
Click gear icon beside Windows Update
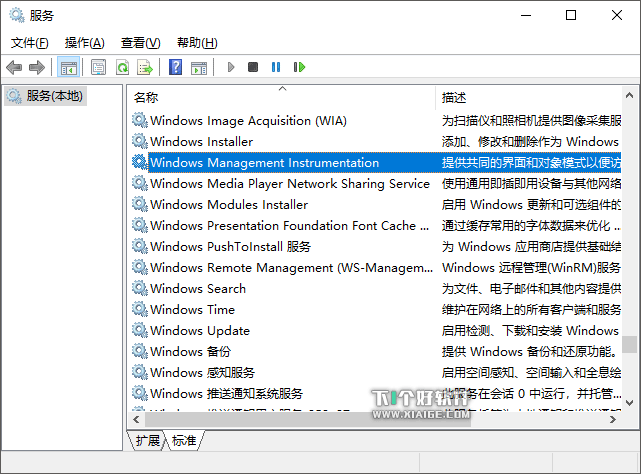[x=140, y=330]
